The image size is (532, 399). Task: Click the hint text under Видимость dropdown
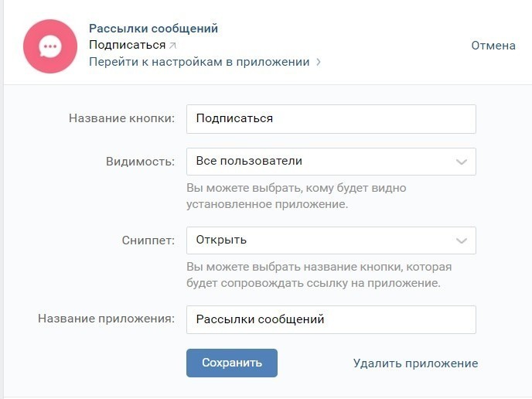296,196
